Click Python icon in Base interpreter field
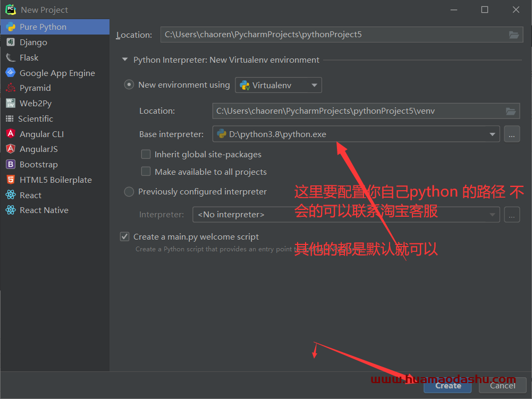 pyautogui.click(x=222, y=134)
